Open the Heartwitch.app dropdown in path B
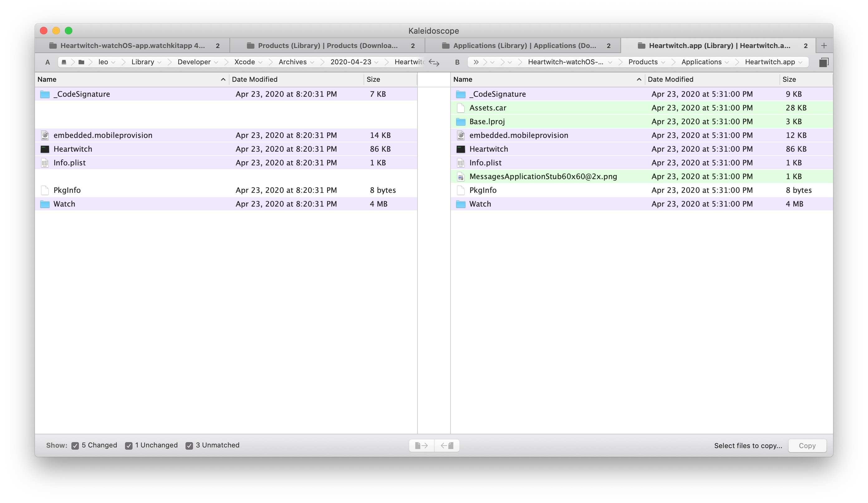Image resolution: width=868 pixels, height=503 pixels. tap(800, 62)
